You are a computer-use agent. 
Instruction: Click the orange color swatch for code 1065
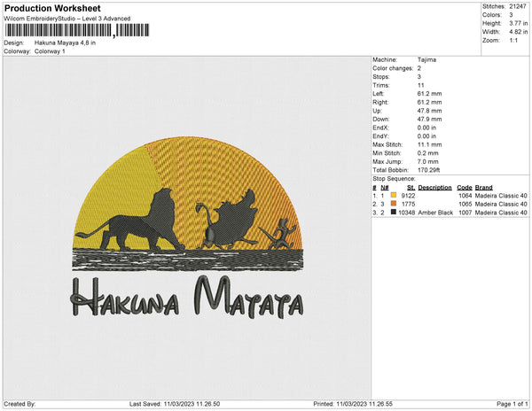tap(394, 204)
